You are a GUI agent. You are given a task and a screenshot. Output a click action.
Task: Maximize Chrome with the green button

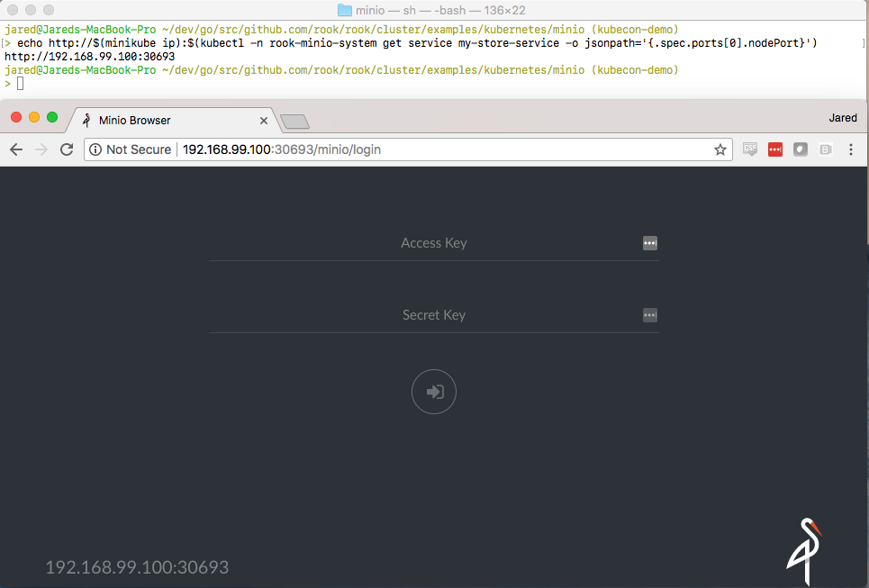[52, 117]
